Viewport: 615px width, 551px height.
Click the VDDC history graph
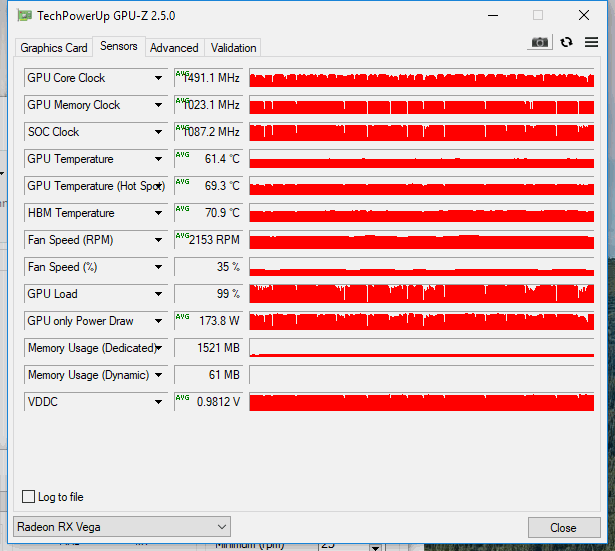point(422,402)
